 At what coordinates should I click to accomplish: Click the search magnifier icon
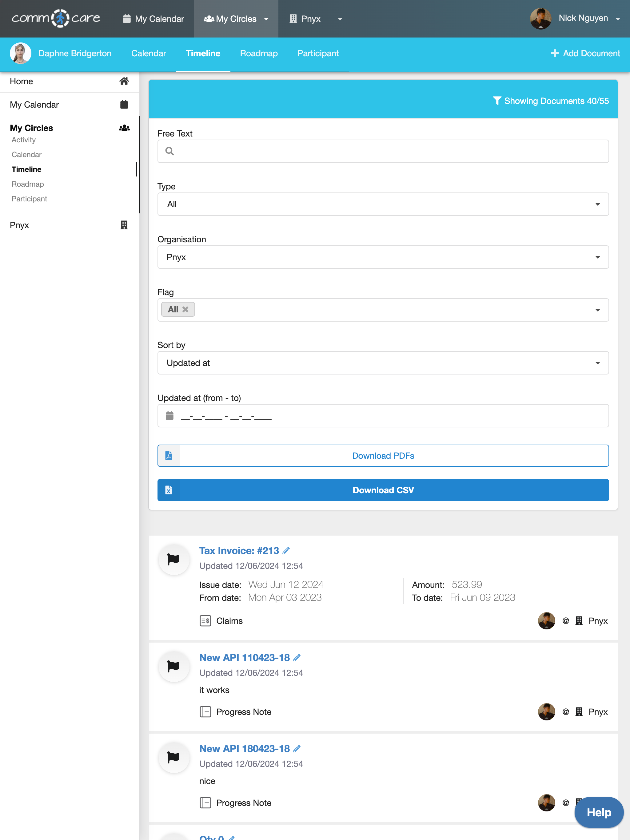pos(170,151)
